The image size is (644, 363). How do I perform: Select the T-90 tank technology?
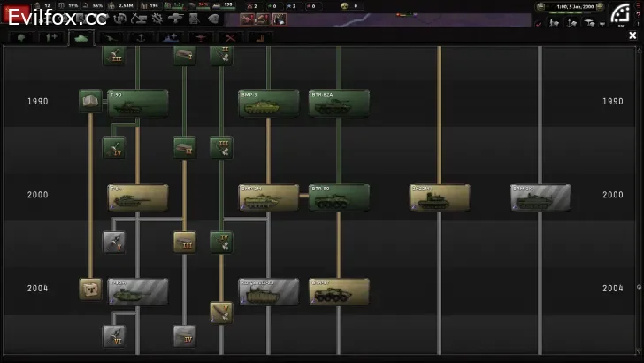click(x=137, y=104)
